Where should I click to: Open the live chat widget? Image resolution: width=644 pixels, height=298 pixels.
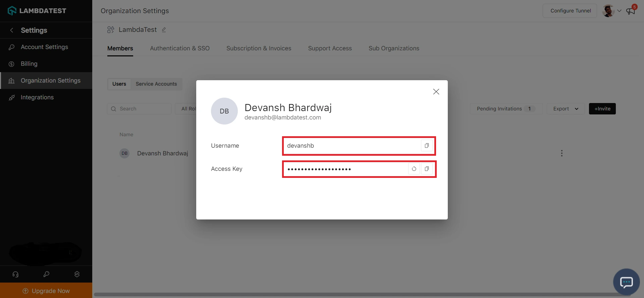tap(626, 282)
